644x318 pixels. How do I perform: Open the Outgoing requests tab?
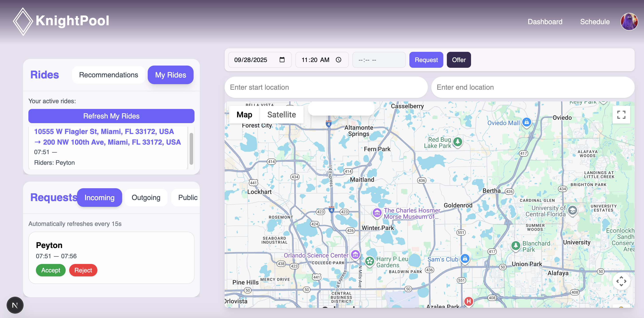pyautogui.click(x=146, y=198)
